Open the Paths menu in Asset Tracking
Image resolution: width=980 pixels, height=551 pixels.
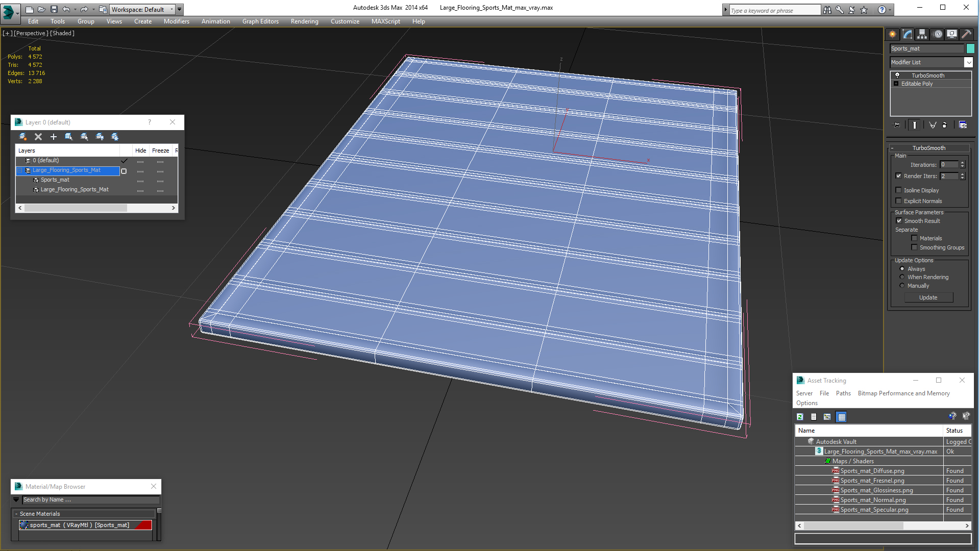pos(843,393)
